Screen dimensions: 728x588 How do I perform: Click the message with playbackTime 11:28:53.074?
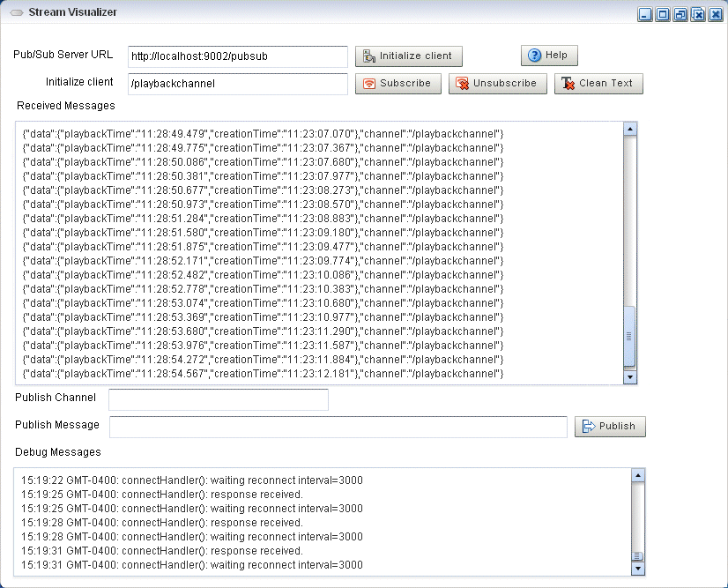264,303
